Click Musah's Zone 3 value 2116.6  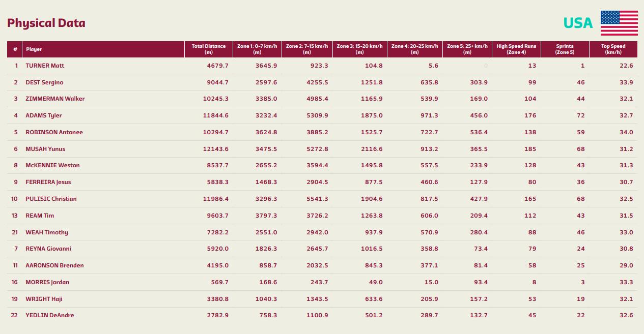(x=372, y=149)
